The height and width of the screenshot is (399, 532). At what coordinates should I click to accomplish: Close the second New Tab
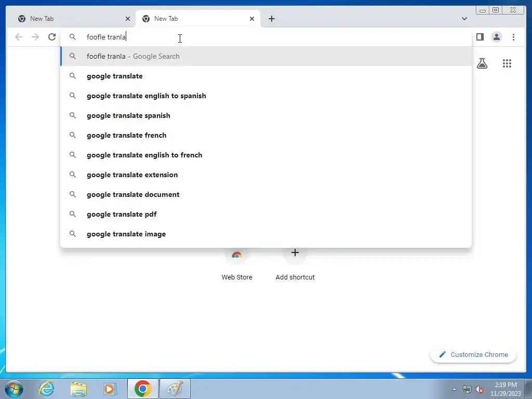(252, 19)
